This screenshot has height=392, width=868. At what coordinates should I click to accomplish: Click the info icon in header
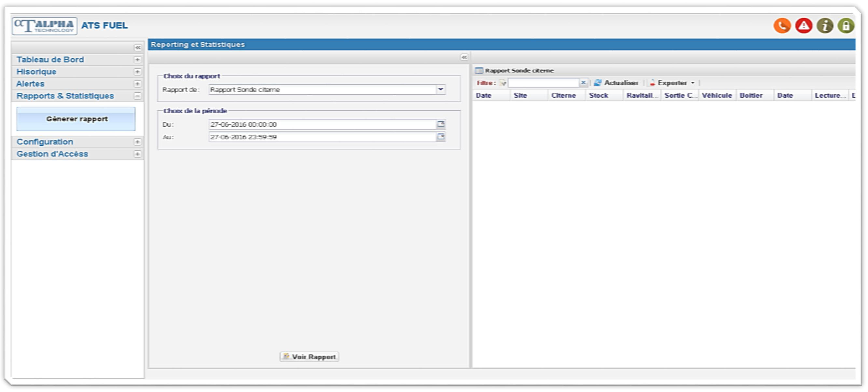(825, 26)
